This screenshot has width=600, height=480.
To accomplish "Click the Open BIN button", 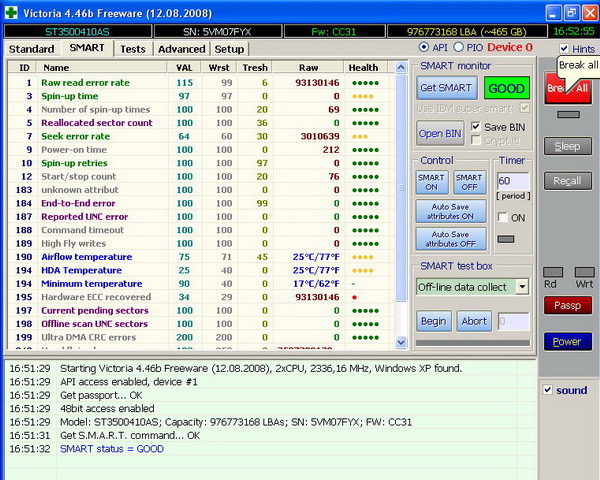I will [x=440, y=133].
